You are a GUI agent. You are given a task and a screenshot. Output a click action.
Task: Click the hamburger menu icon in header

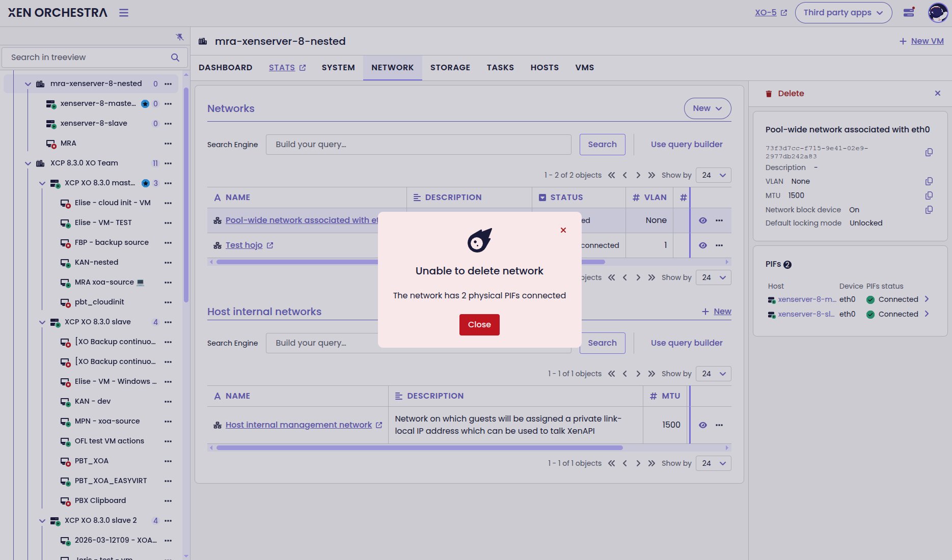tap(124, 13)
